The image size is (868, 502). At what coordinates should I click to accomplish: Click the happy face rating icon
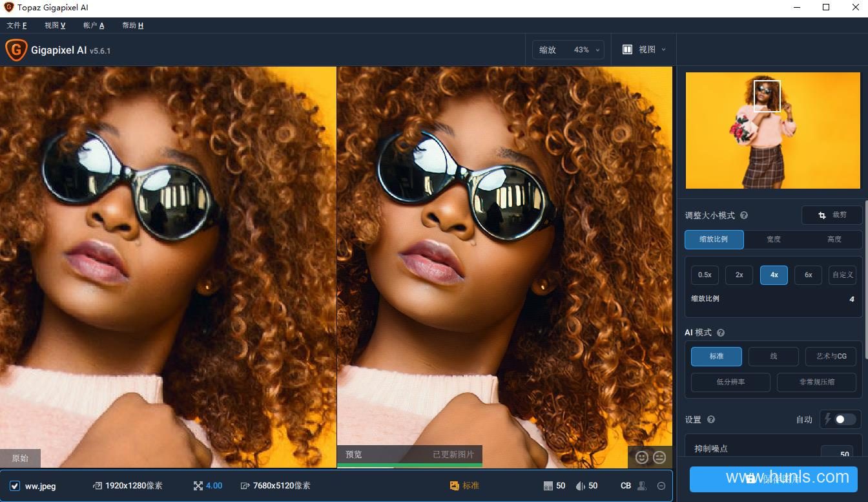pyautogui.click(x=641, y=457)
